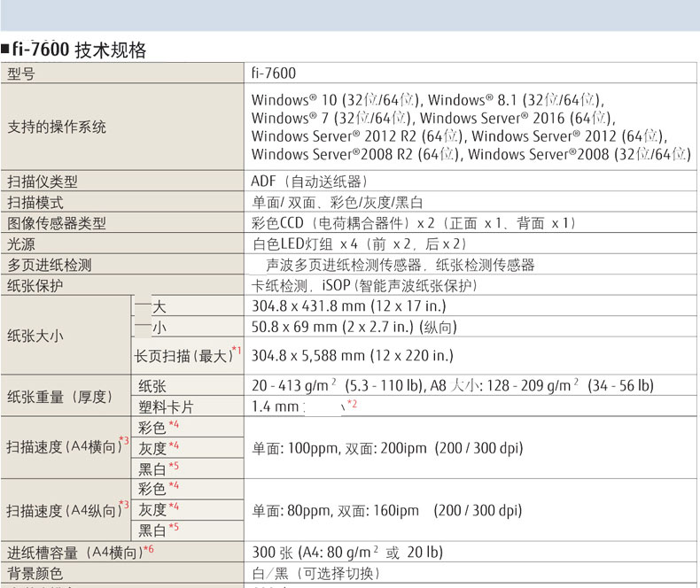
Task: Click the 'Windows Server 2016 (64位)' line
Action: [x=517, y=119]
